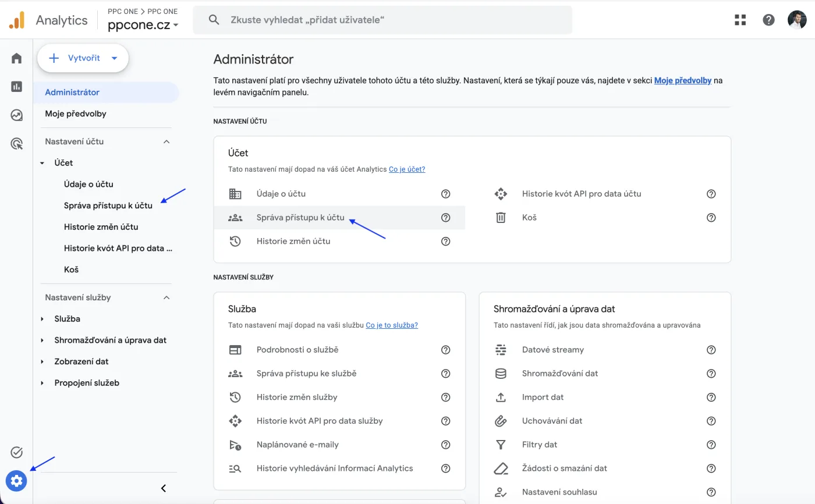Click help icon beside Koš
The image size is (815, 504).
(711, 218)
